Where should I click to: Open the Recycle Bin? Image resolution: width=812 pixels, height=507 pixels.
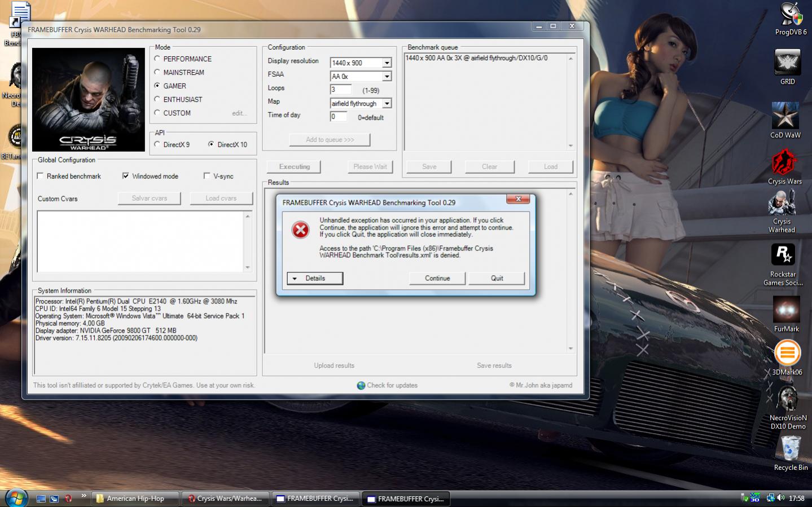[x=790, y=453]
